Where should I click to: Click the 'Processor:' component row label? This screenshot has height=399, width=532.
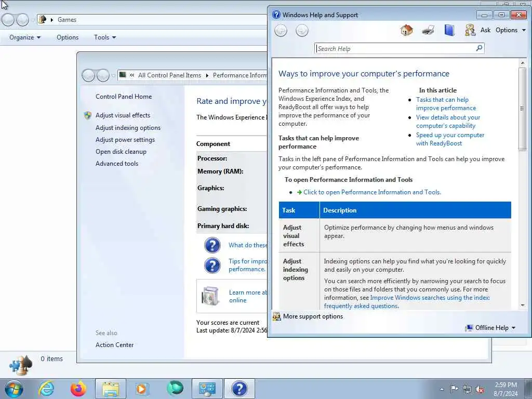(212, 158)
